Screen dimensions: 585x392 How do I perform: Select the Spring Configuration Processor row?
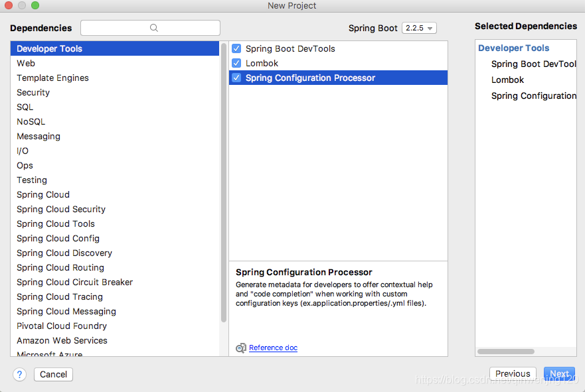point(339,78)
